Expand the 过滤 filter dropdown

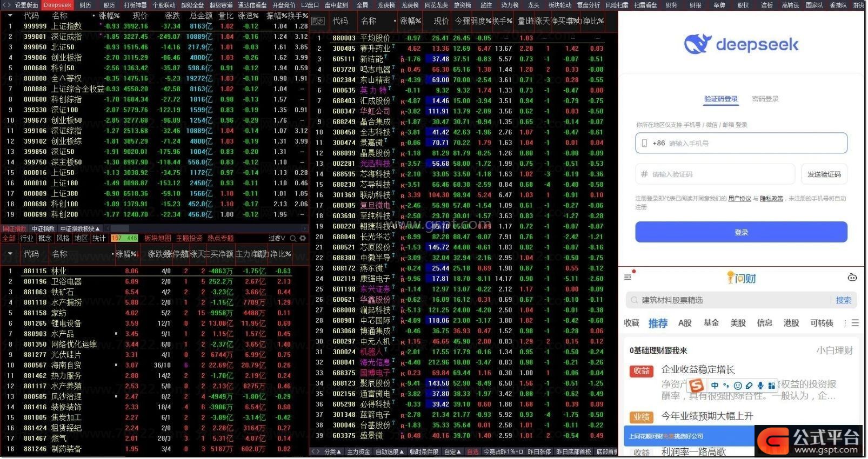click(x=277, y=238)
